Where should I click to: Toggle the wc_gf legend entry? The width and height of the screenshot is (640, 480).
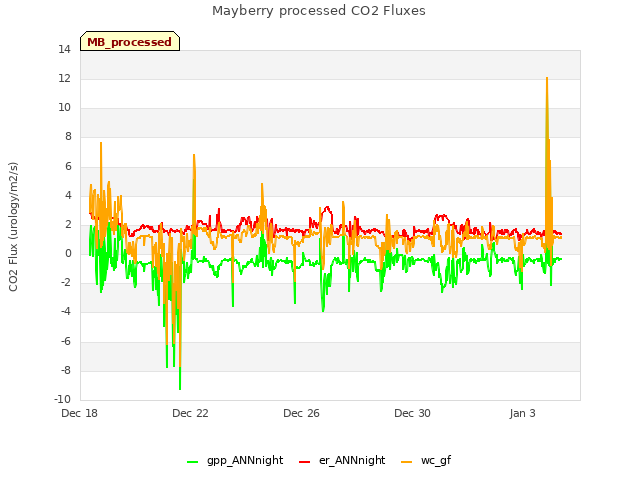(x=426, y=460)
